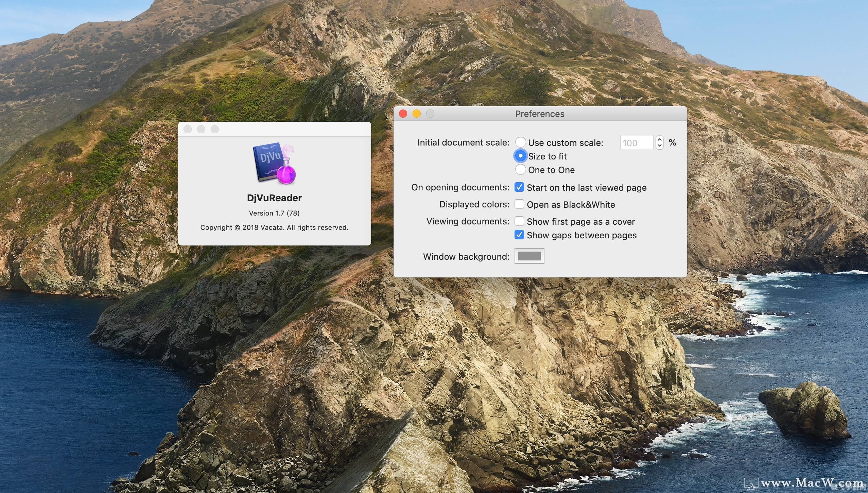Viewport: 868px width, 493px height.
Task: Select the Size to fit option
Action: pyautogui.click(x=520, y=156)
